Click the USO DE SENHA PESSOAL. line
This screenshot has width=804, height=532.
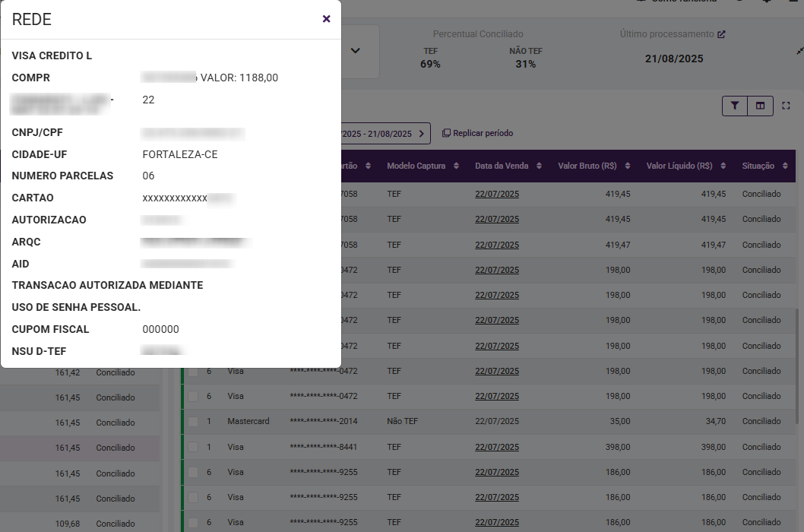(77, 307)
